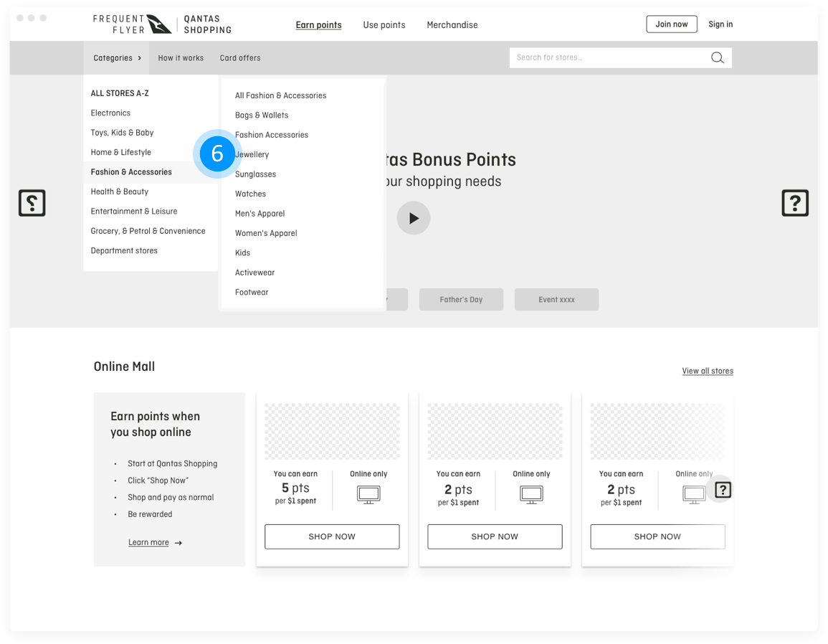The image size is (828, 644).
Task: Open the Watches subcategory
Action: click(x=250, y=194)
